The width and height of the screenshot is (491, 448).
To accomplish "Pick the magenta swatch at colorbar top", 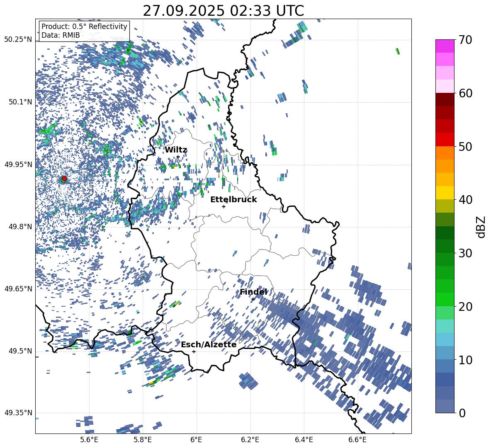I will point(445,46).
